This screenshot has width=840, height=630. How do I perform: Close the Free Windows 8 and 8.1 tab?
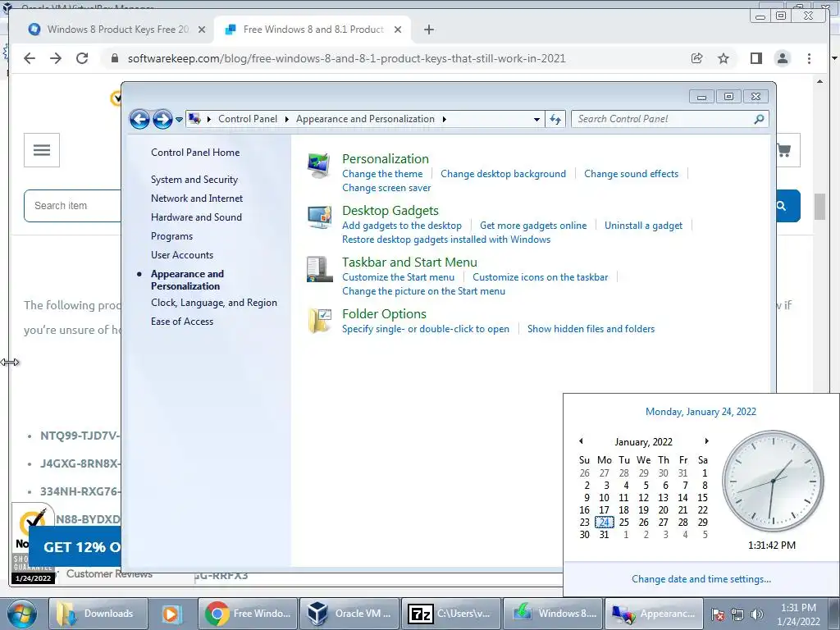coord(398,30)
